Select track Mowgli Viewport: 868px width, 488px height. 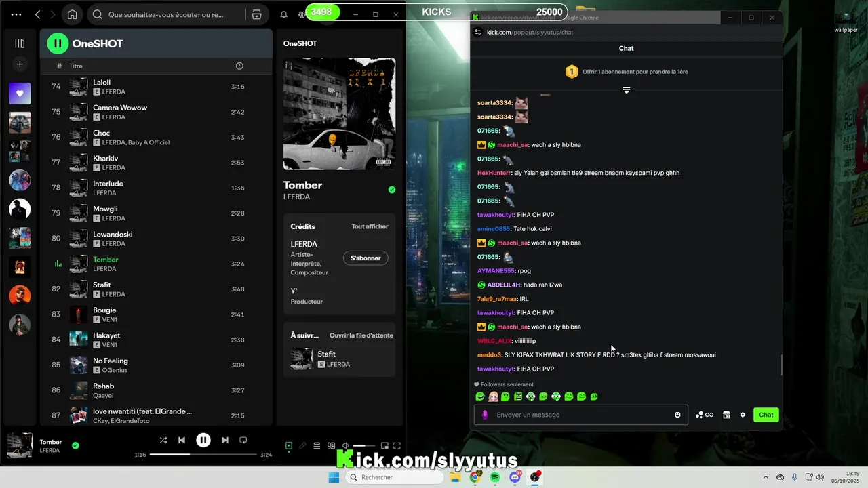156,213
